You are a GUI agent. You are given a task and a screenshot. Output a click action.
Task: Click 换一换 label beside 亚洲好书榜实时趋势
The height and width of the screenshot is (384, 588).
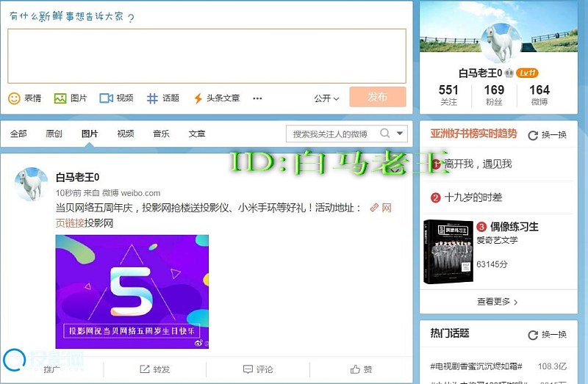(x=554, y=135)
